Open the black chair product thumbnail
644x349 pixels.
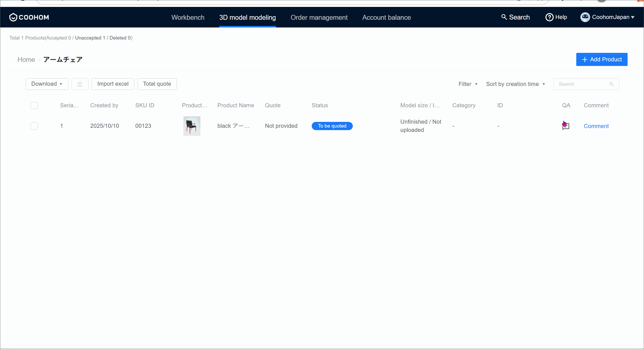click(x=192, y=126)
